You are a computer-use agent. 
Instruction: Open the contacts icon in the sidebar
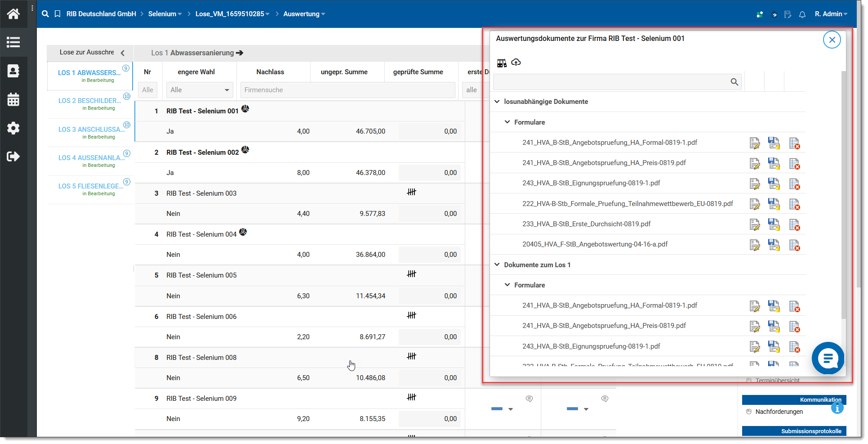pos(13,71)
